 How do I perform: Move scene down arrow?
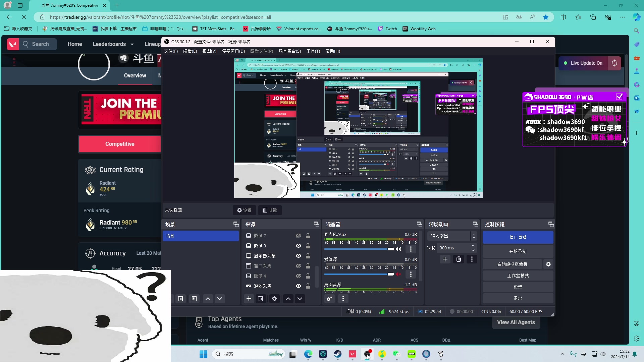coord(220,299)
